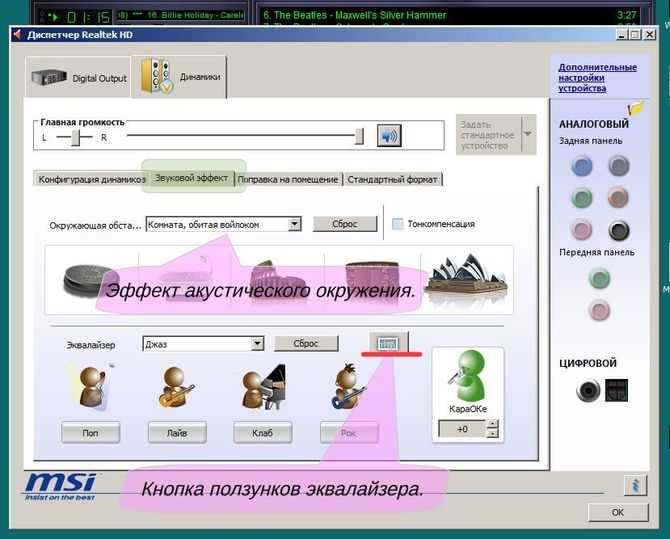The image size is (670, 539).
Task: Expand the Эквалайзер Джаз dropdown
Action: [257, 343]
